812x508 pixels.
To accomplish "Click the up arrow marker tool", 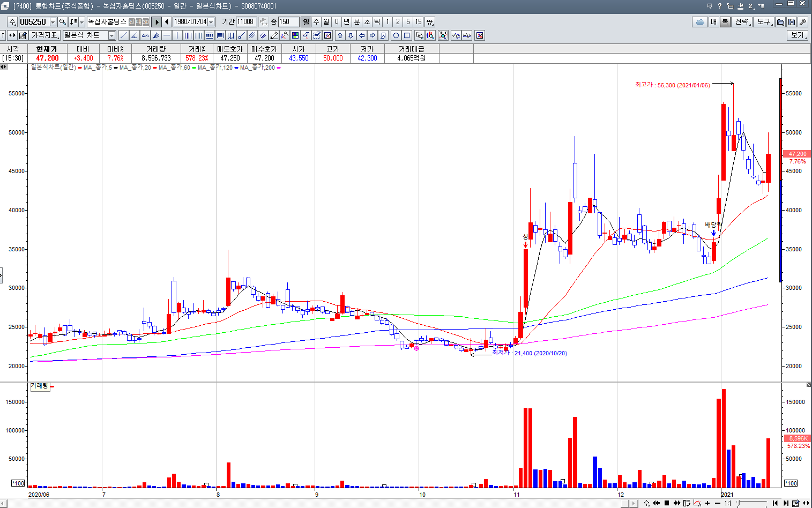I will coord(340,35).
